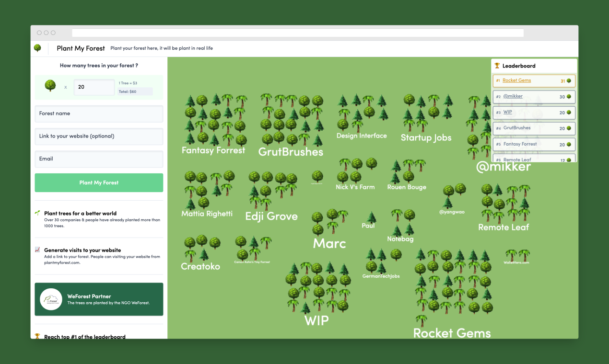Click the tree icon beside Remote Leaf's 12 count
Image resolution: width=609 pixels, height=364 pixels.
click(569, 159)
